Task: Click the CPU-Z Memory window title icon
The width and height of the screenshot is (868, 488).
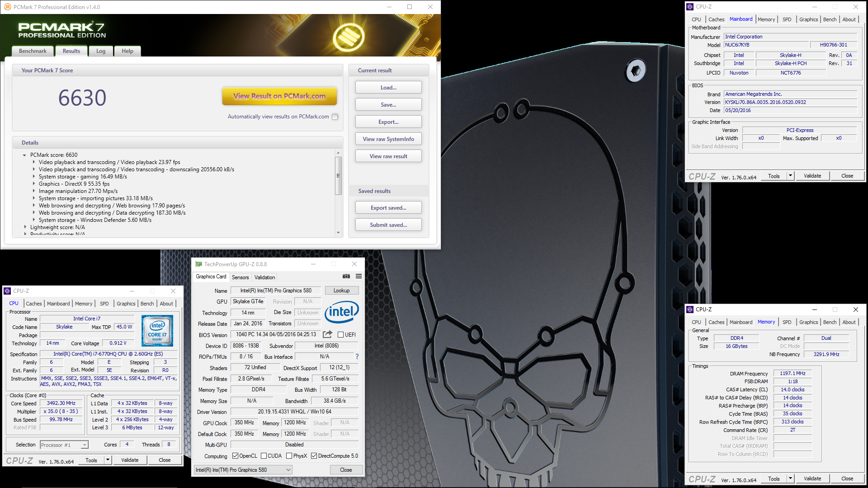Action: pos(690,310)
